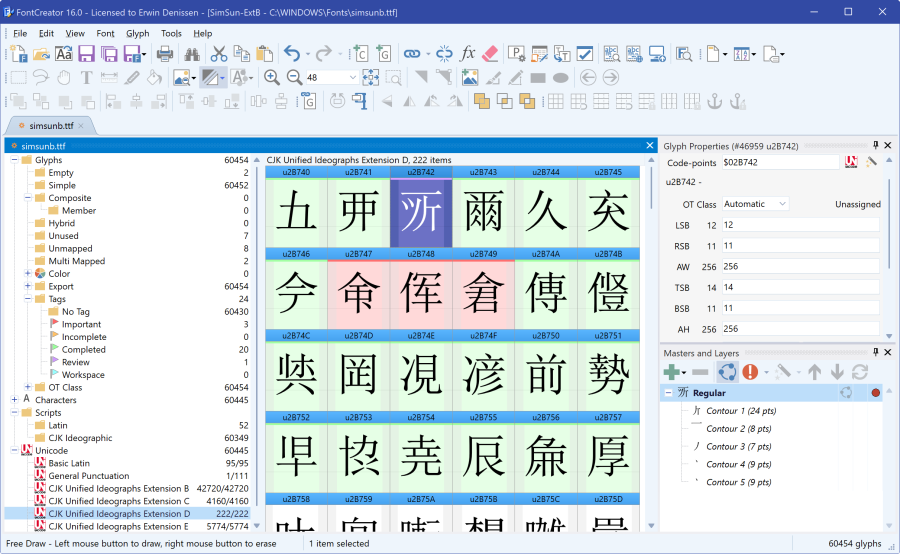Viewport: 900px width, 554px height.
Task: Open the Tools menu
Action: coord(171,33)
